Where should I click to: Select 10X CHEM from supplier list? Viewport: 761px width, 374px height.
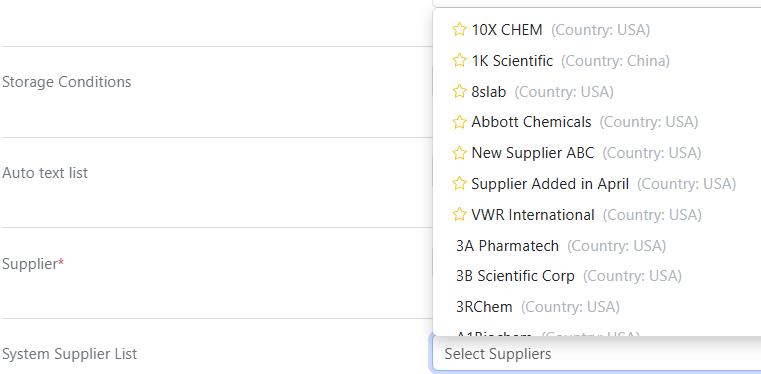[x=597, y=30]
